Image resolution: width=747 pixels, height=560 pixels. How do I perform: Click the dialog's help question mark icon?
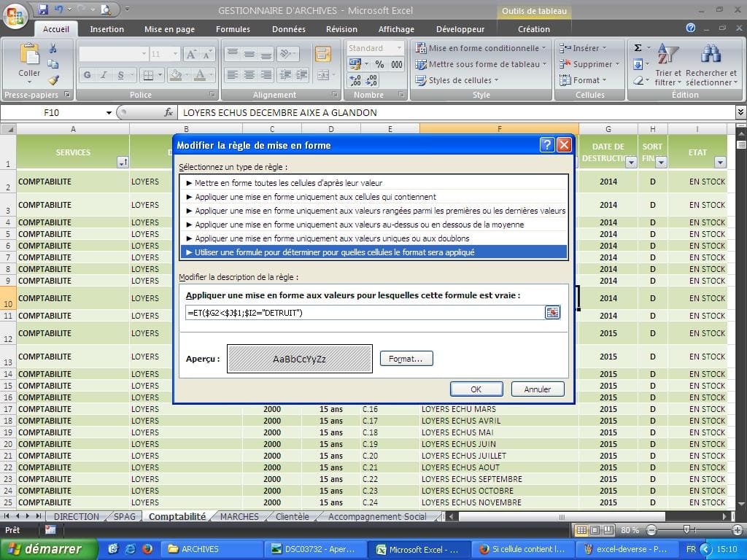(547, 145)
